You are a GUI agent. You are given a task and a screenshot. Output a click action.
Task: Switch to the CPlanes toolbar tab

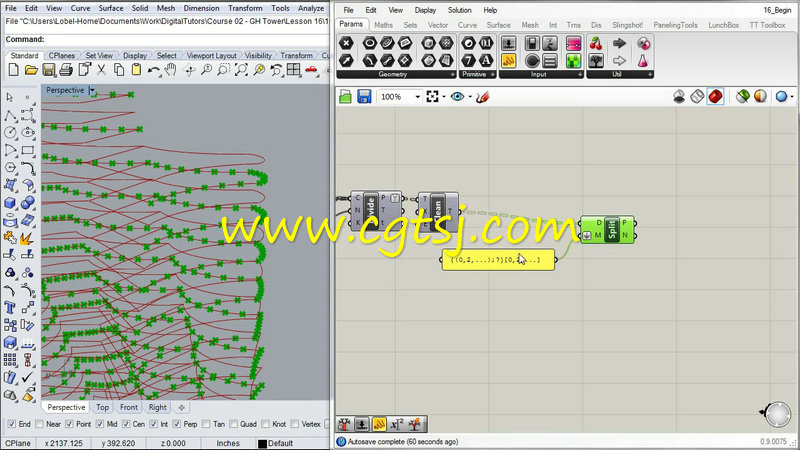[62, 56]
